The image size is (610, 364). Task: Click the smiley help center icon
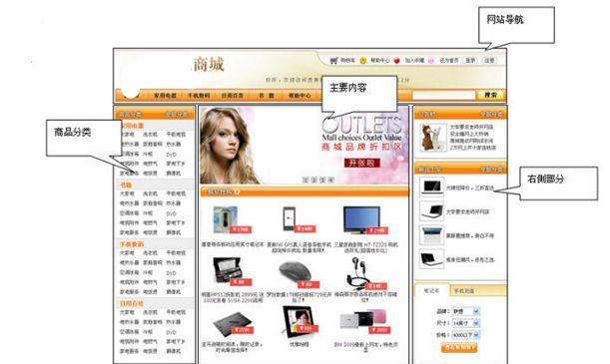363,60
